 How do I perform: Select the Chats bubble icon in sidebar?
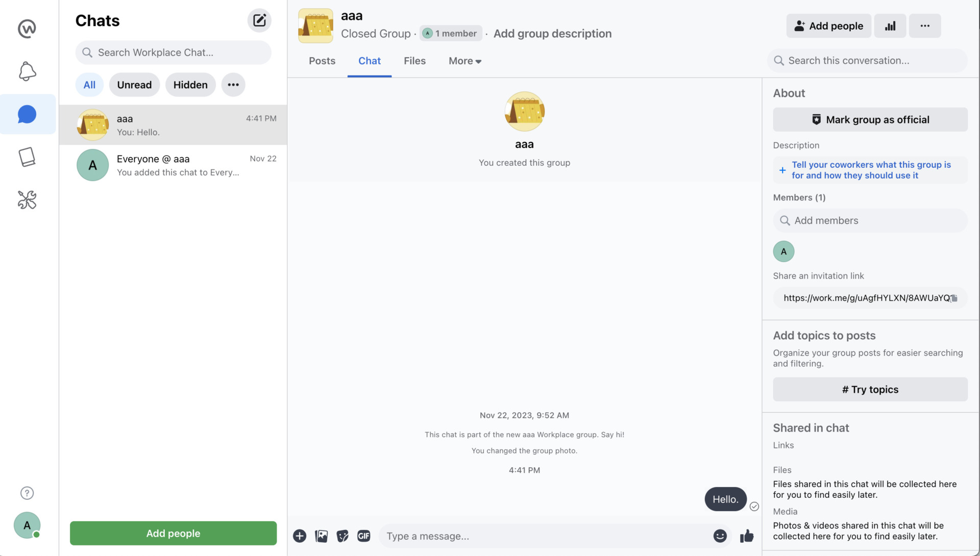point(27,114)
